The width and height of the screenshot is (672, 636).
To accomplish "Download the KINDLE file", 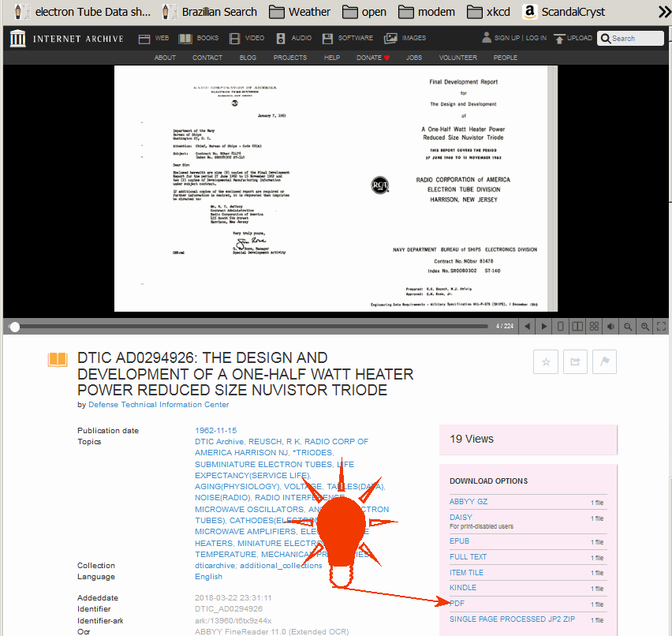I will click(463, 588).
